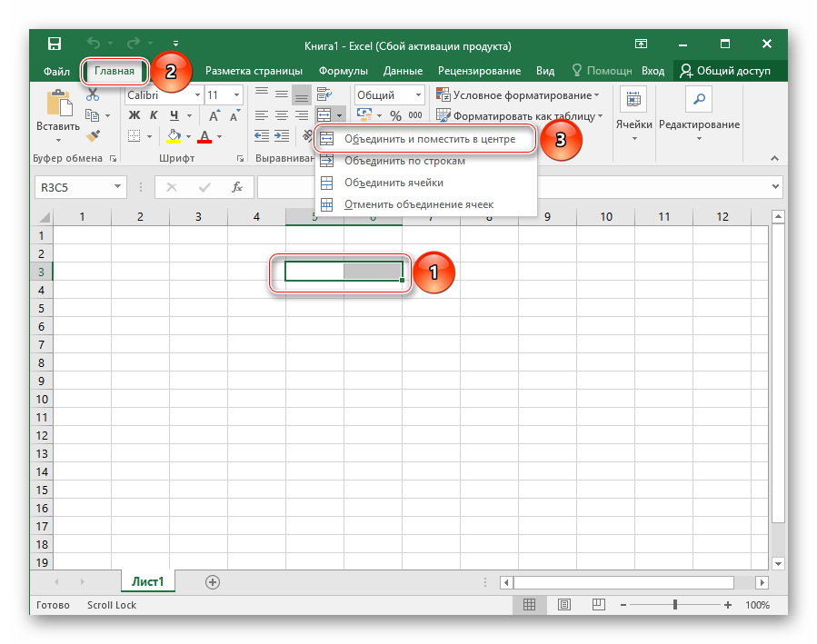The height and width of the screenshot is (644, 817).
Task: Apply yellow fill color bucket
Action: 174,136
